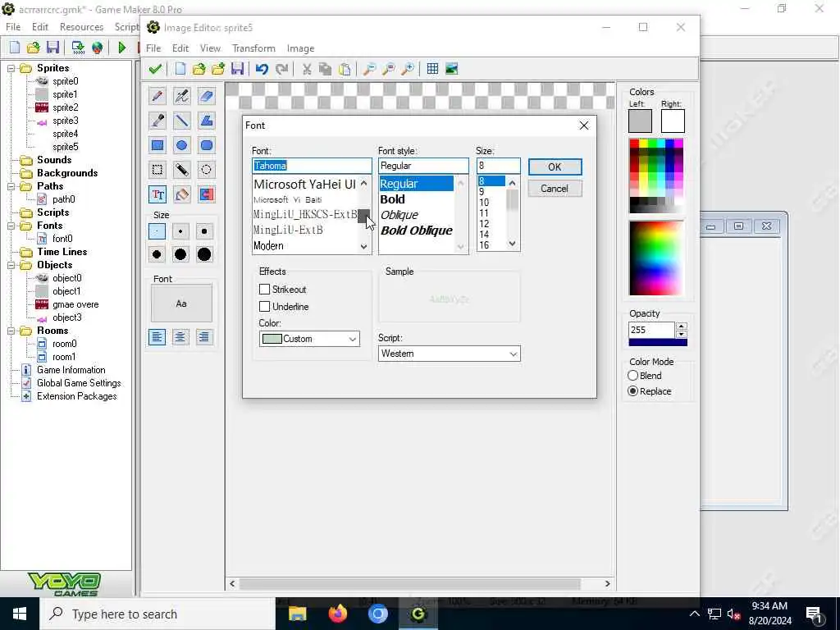Select the Magic Wand tool
The image size is (840, 630).
click(181, 170)
